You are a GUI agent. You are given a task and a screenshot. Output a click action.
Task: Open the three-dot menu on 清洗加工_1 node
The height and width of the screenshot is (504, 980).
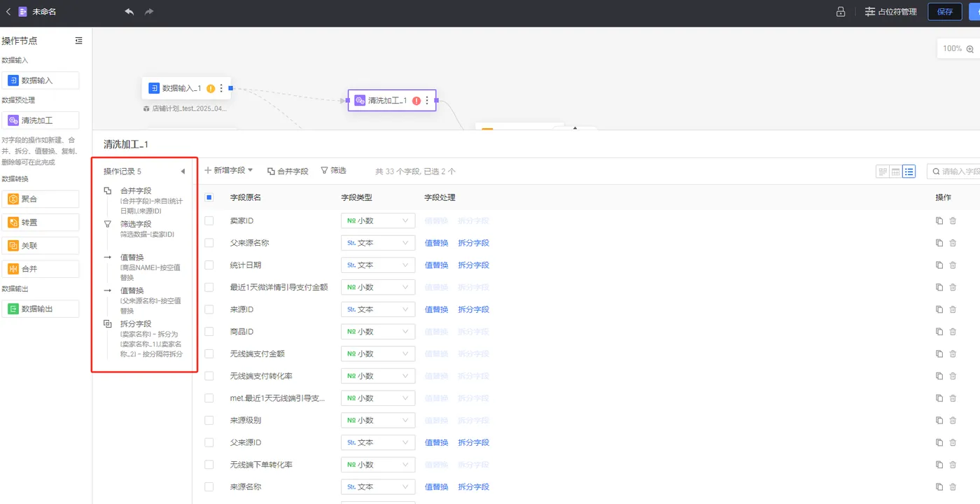[x=427, y=101]
